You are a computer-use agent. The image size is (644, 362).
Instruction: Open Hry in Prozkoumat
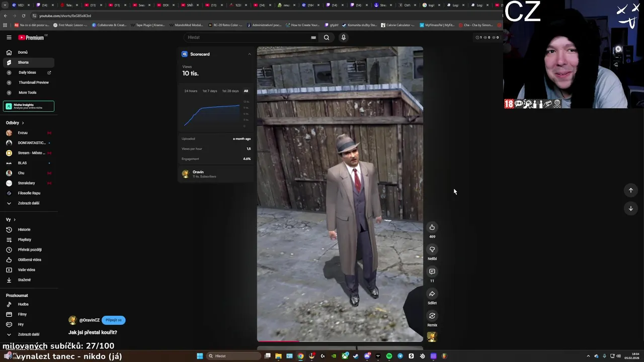[x=29, y=324]
